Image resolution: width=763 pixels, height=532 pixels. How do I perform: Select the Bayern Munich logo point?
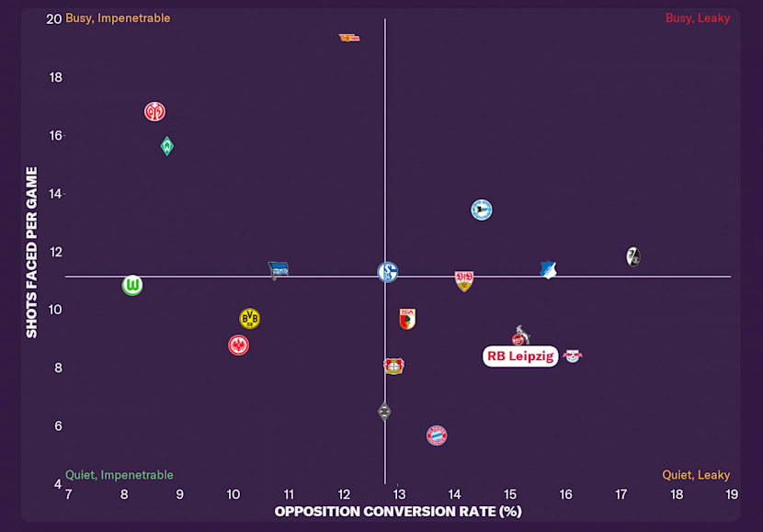tap(437, 436)
